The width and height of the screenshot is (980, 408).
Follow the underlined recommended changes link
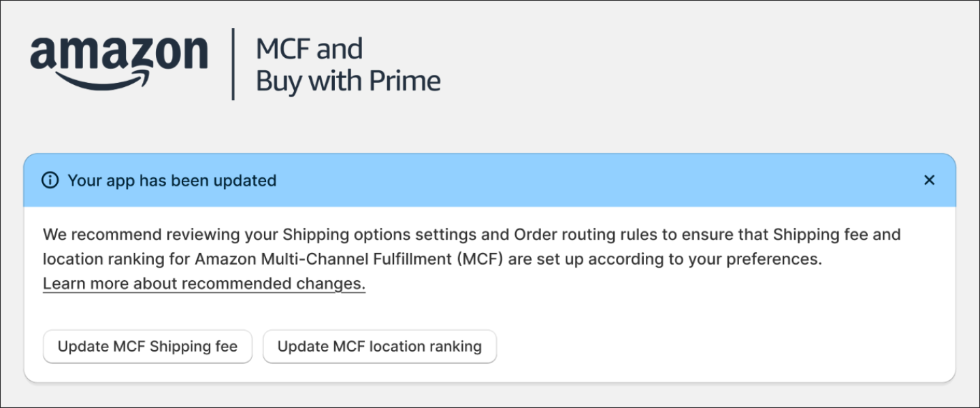pos(203,283)
